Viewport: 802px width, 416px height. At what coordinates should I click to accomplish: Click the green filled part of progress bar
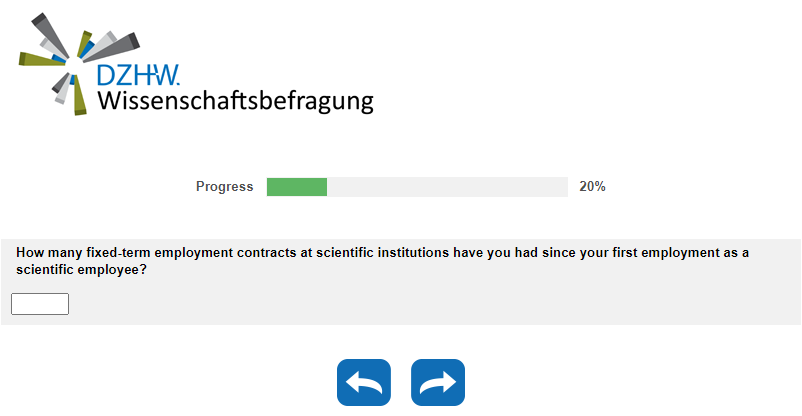pos(297,187)
